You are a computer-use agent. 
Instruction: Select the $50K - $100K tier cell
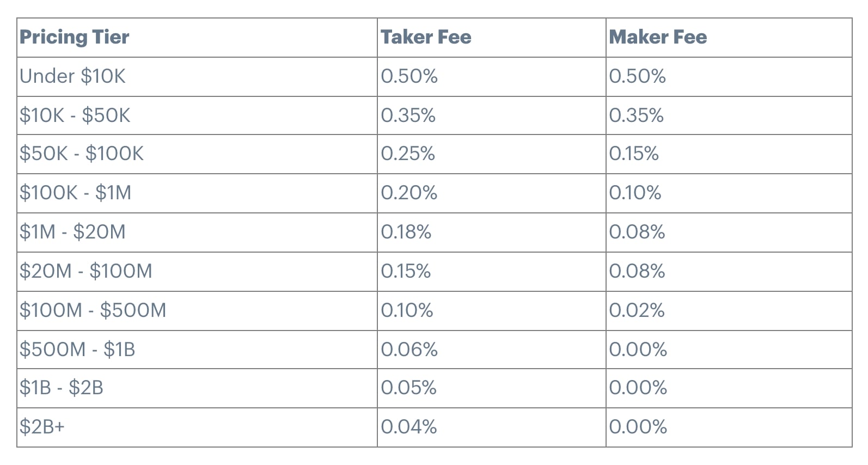pyautogui.click(x=82, y=154)
